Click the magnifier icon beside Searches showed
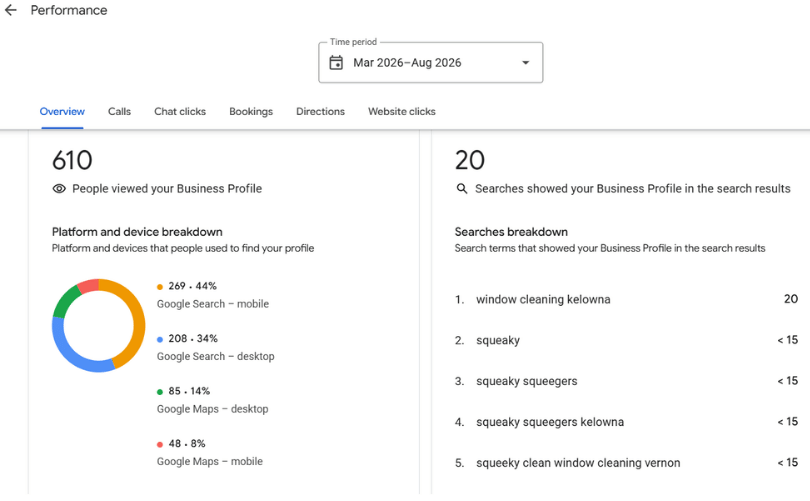 [x=462, y=189]
